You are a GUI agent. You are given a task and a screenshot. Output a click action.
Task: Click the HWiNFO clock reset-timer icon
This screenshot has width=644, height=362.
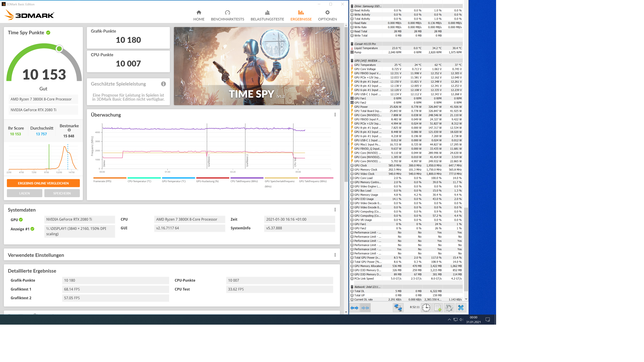coord(426,308)
